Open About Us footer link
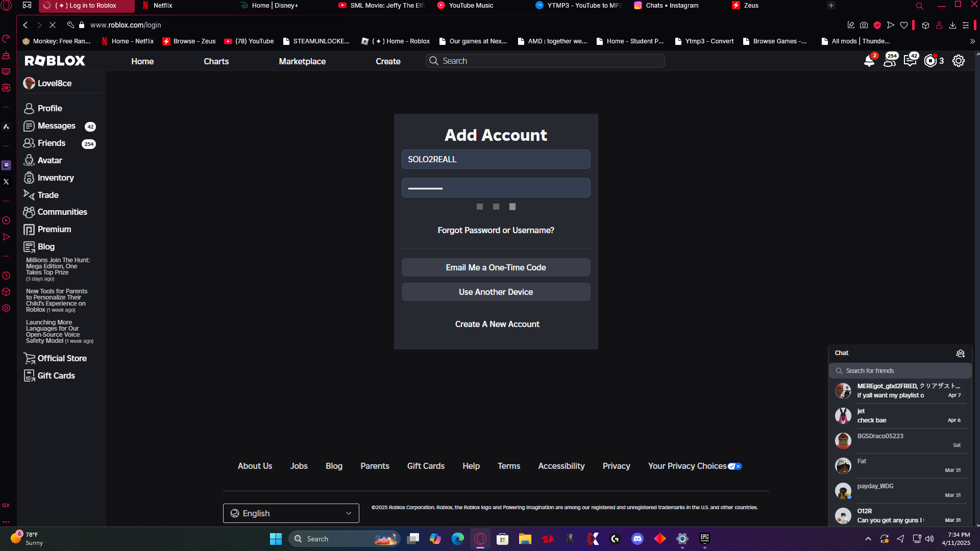The height and width of the screenshot is (551, 980). pyautogui.click(x=255, y=466)
